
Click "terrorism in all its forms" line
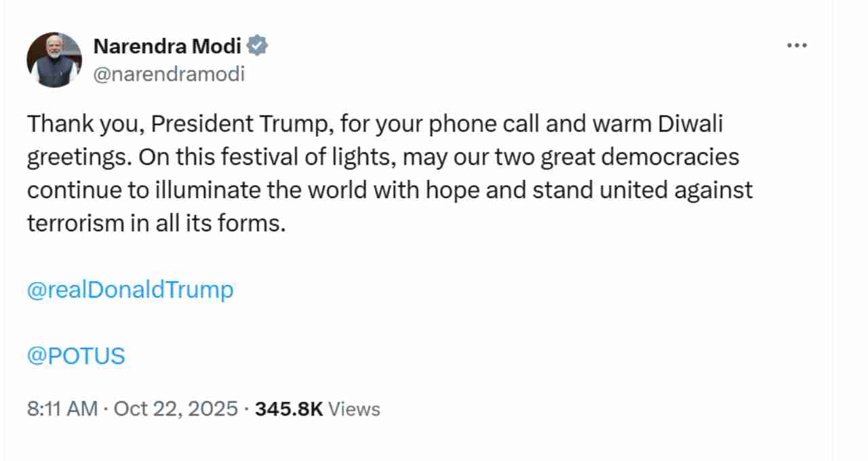(156, 223)
